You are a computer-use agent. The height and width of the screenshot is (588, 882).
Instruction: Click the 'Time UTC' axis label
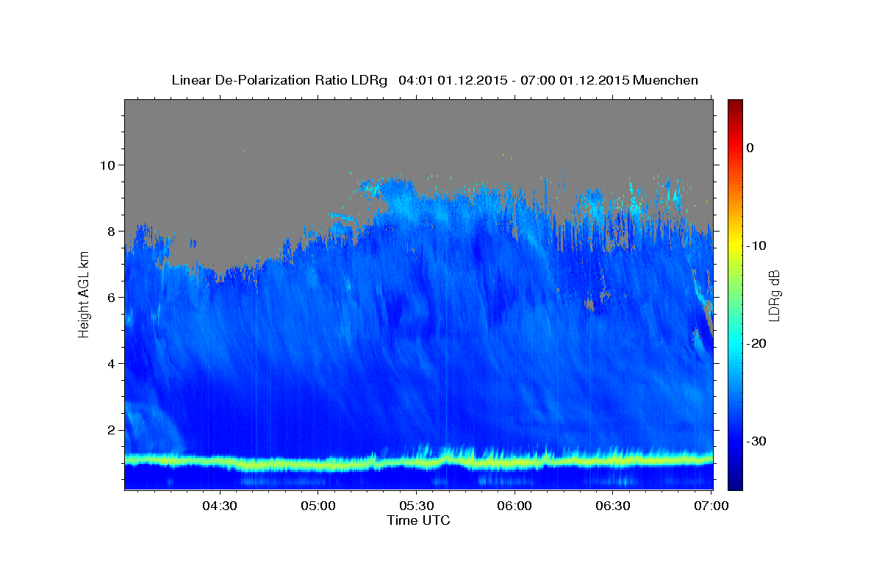(418, 520)
